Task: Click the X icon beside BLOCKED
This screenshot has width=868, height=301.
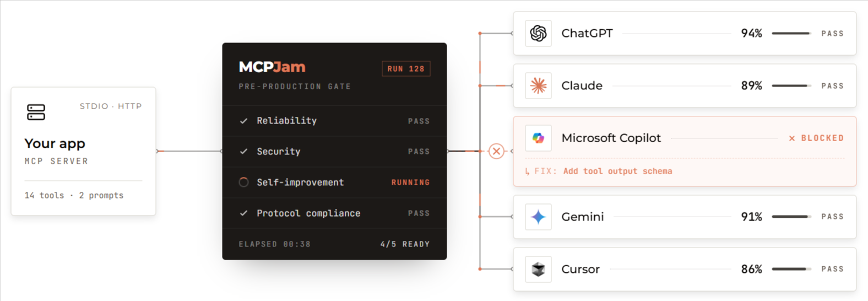Action: coord(792,138)
